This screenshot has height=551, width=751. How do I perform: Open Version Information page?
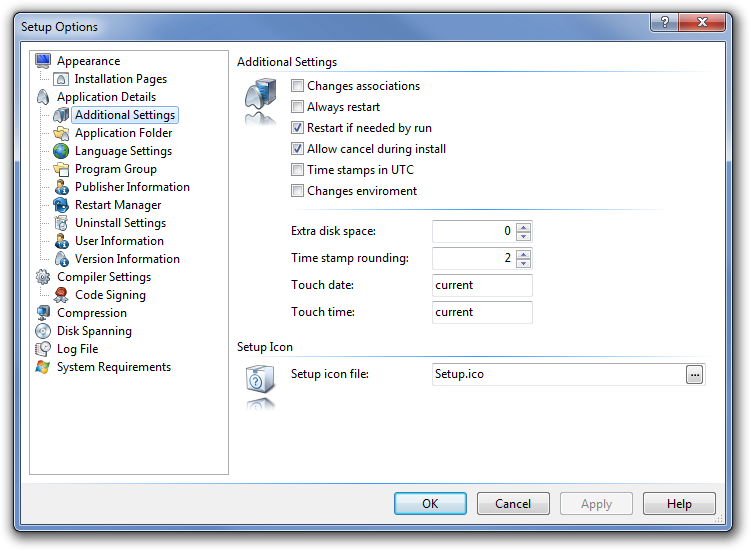[x=127, y=259]
